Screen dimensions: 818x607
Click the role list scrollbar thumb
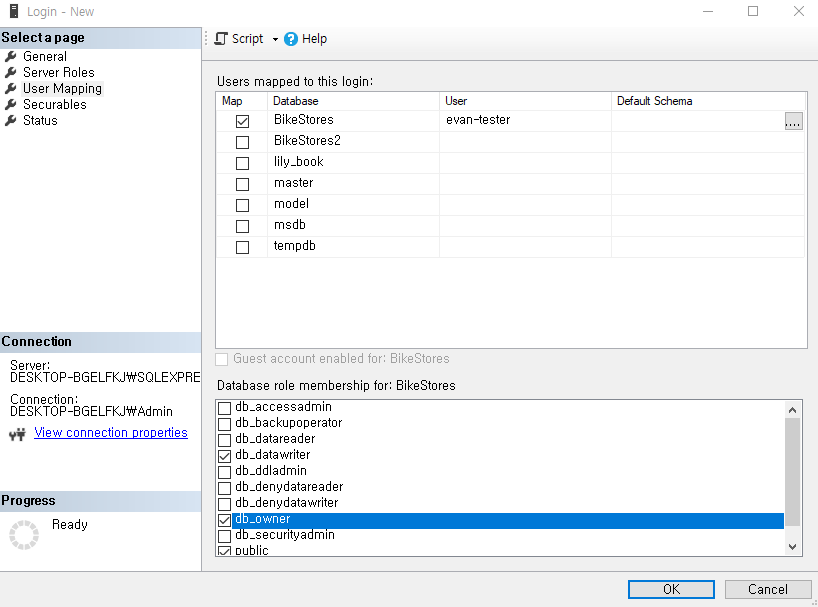coord(792,472)
